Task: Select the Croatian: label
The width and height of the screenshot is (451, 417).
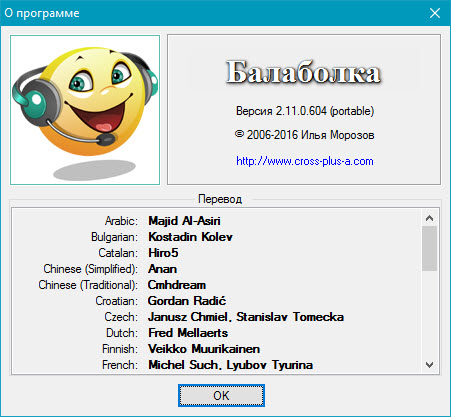Action: 116,301
